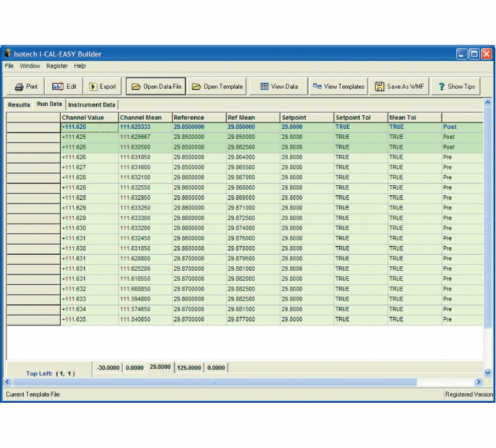Export data using the Export icon
The width and height of the screenshot is (496, 448).
93,87
